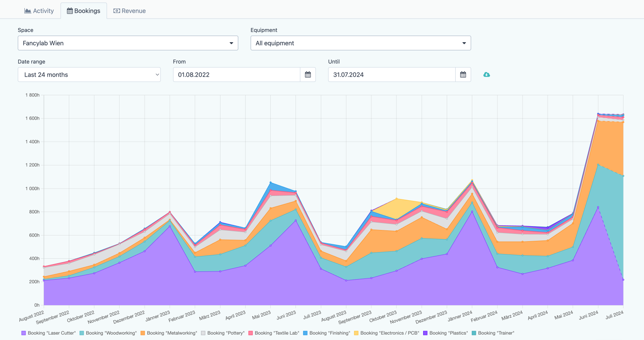Click the Until date field 31.07.2024
Screen dimensions: 644x340
(x=392, y=75)
